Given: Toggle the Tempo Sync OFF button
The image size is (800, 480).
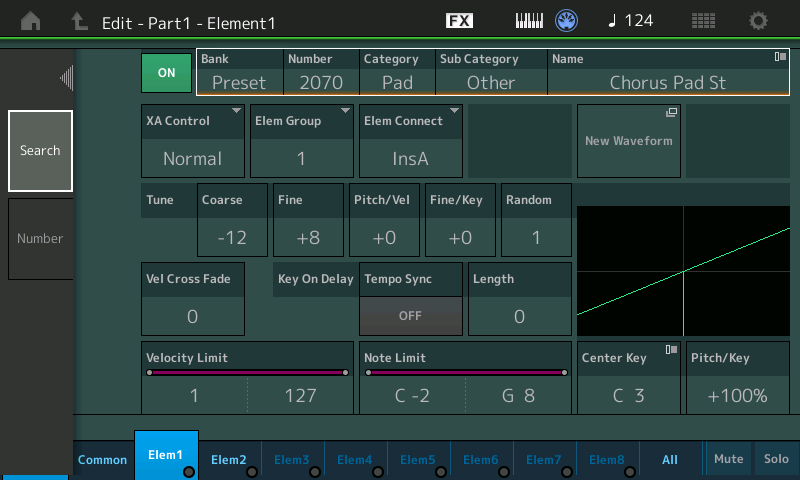Looking at the screenshot, I should 411,315.
